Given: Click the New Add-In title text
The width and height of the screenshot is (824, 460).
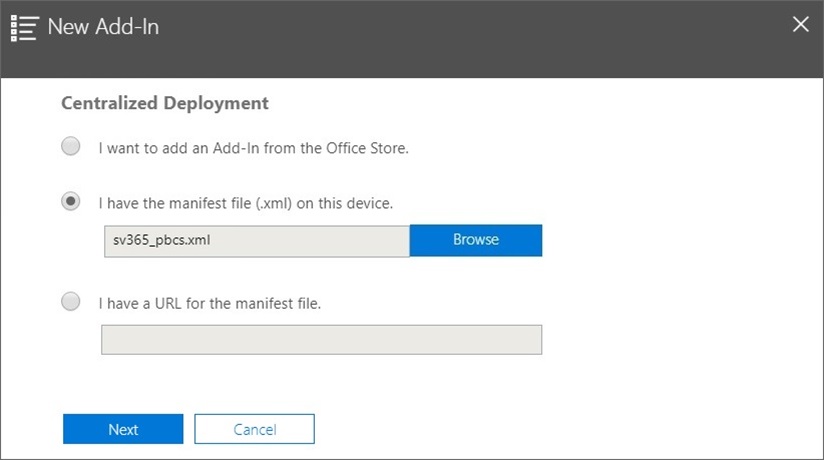Looking at the screenshot, I should tap(103, 26).
